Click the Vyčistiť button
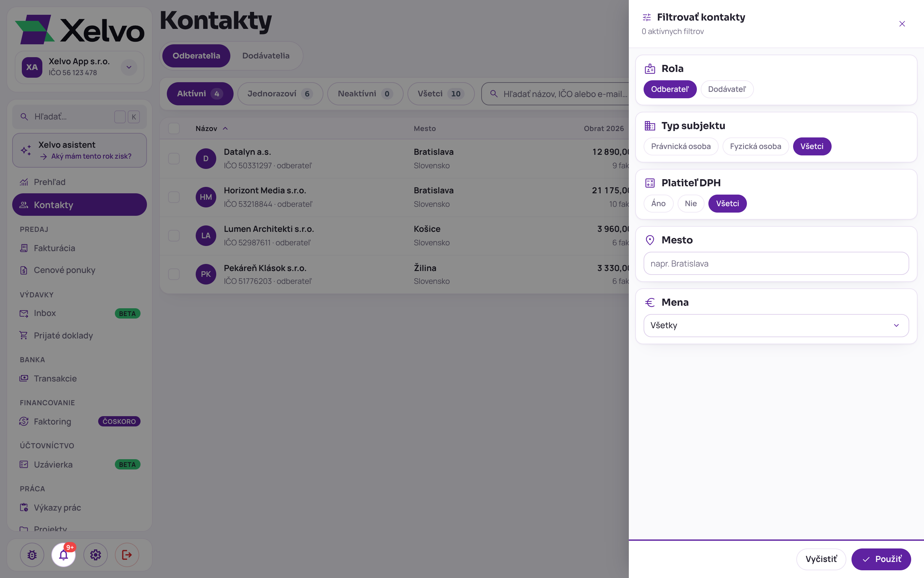This screenshot has width=924, height=578. click(821, 559)
